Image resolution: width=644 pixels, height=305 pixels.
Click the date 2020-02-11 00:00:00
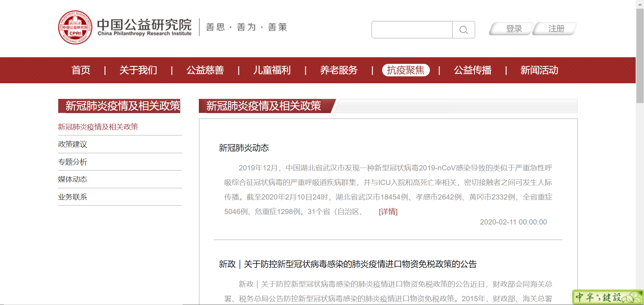click(513, 222)
